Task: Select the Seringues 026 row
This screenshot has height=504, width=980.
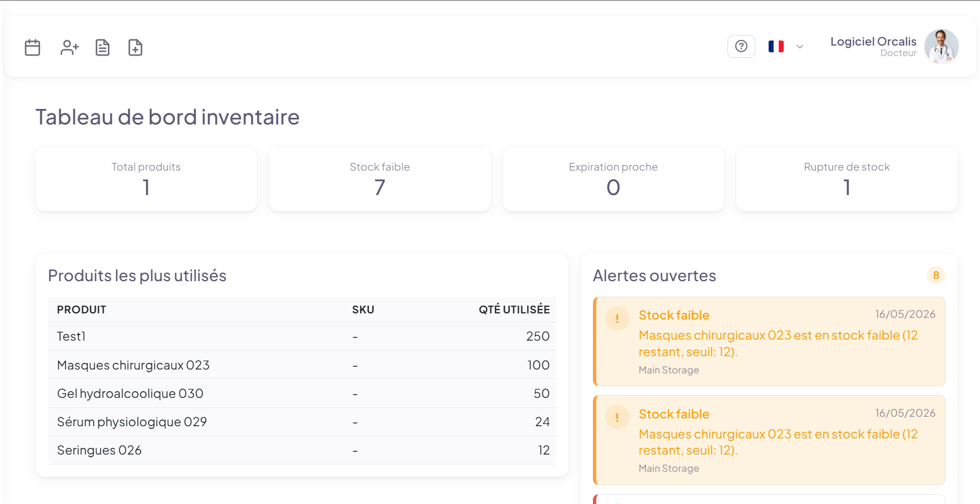Action: [302, 450]
